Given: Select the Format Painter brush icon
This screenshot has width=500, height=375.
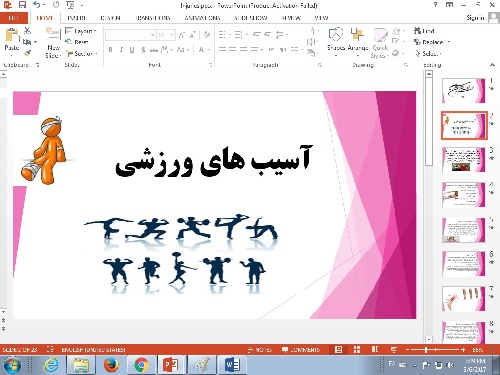Looking at the screenshot, I should tap(27, 53).
